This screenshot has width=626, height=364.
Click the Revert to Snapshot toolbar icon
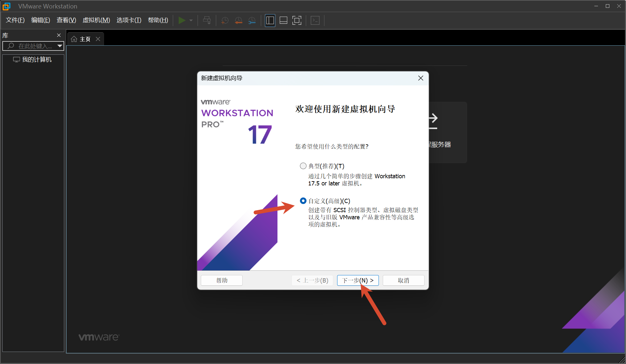point(239,21)
